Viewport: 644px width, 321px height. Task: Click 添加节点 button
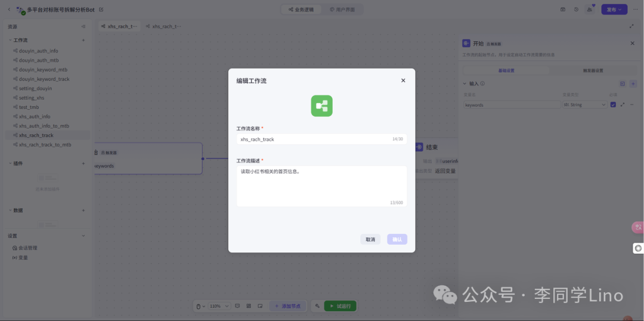287,306
